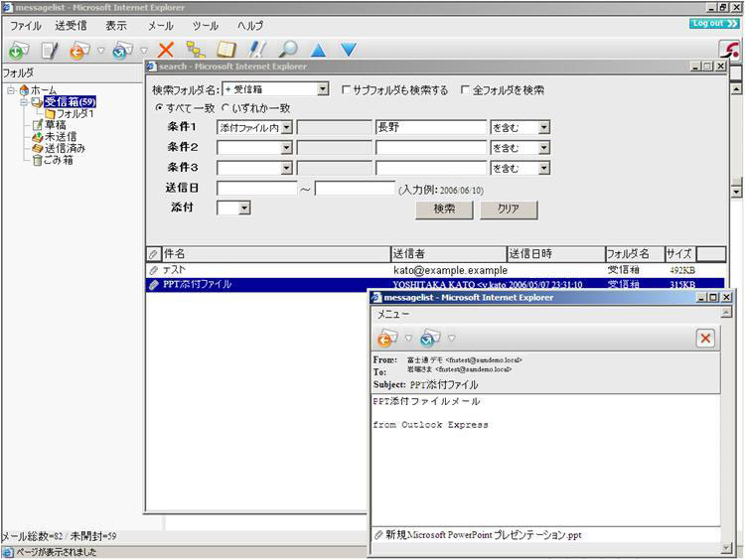
Task: Click scroll up arrow beside search window
Action: [x=736, y=89]
